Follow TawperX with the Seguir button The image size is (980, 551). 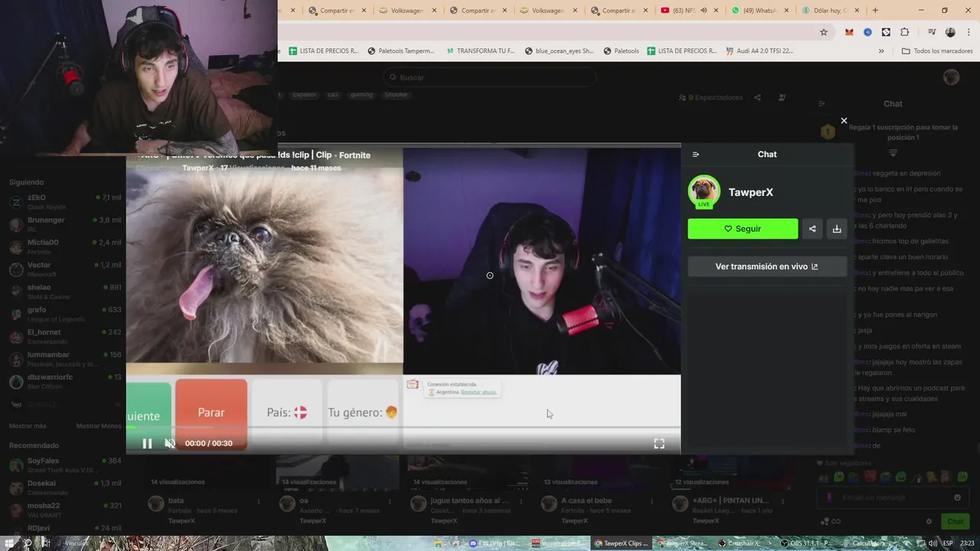pos(743,229)
